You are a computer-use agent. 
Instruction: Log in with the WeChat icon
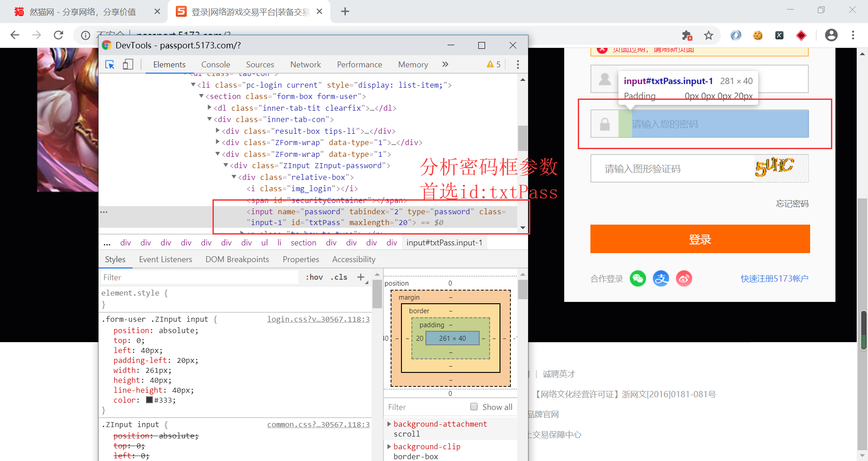(x=638, y=278)
